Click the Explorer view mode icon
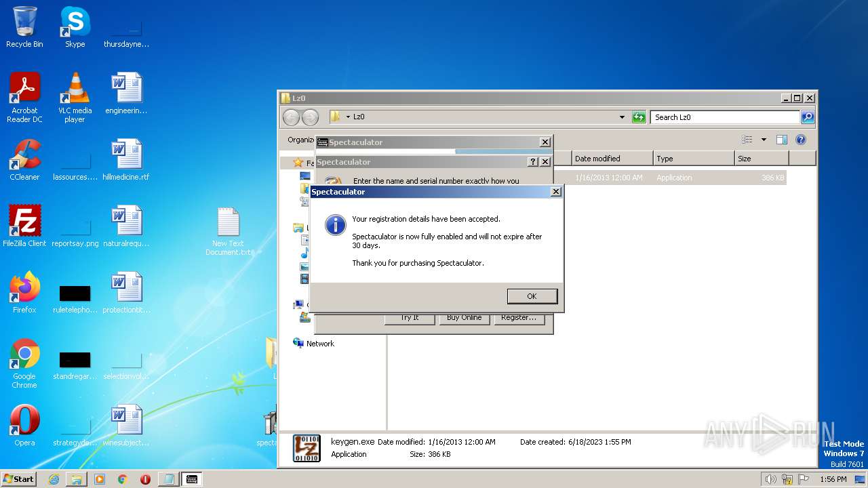Image resolution: width=868 pixels, height=488 pixels. click(747, 140)
